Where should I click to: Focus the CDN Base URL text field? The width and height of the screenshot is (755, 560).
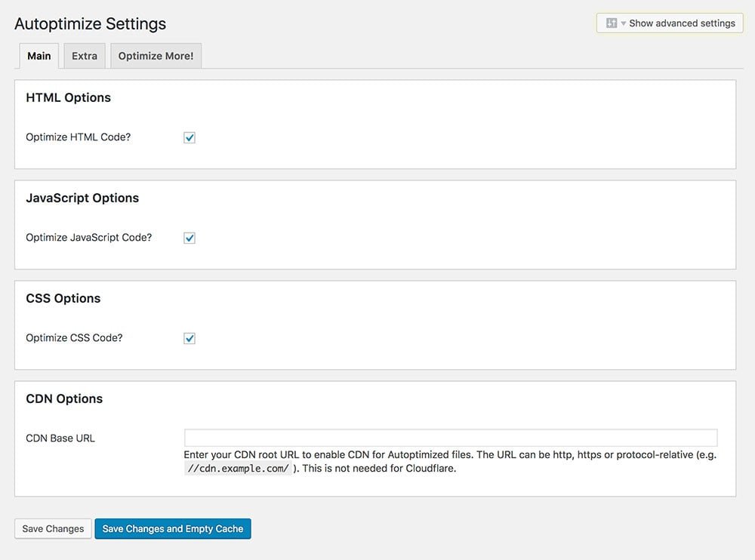pyautogui.click(x=451, y=438)
